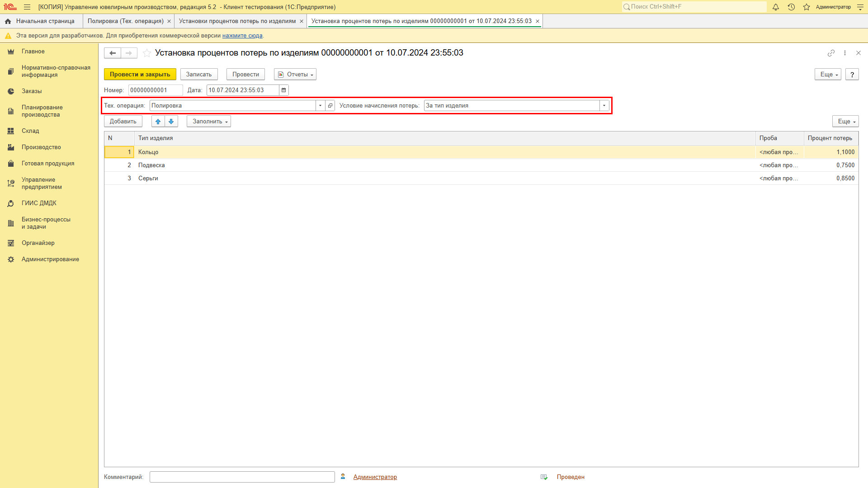The height and width of the screenshot is (488, 868).
Task: Open Склад section
Action: coord(30,131)
